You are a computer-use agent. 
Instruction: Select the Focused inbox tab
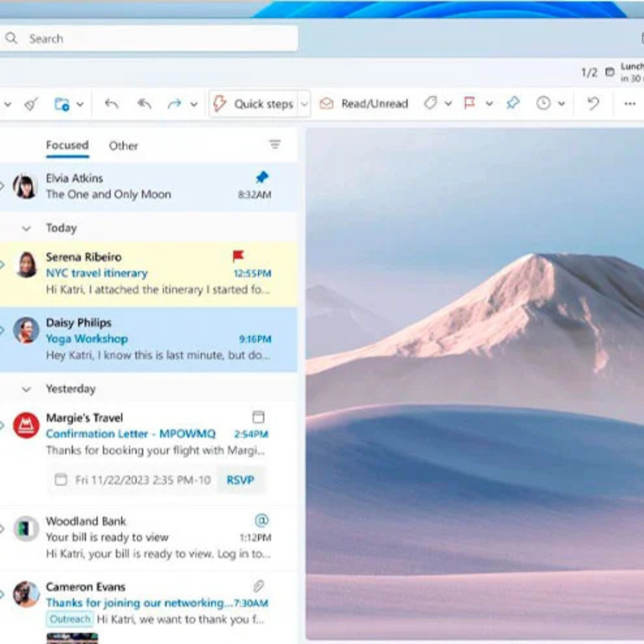coord(67,145)
